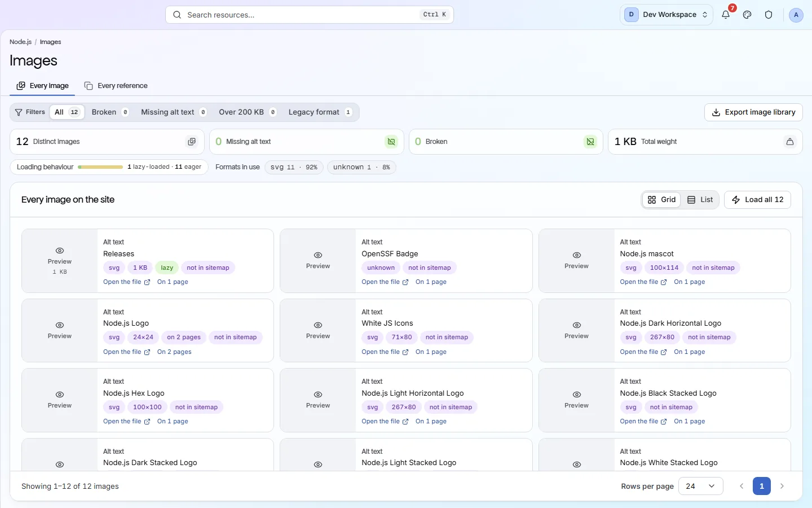The height and width of the screenshot is (508, 812).
Task: Click the lazy tag on Releases
Action: tap(167, 268)
